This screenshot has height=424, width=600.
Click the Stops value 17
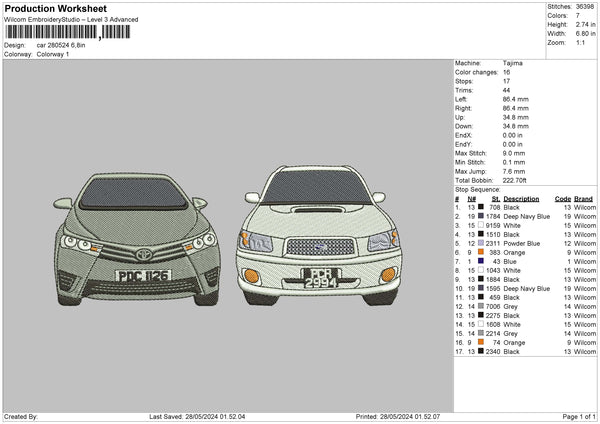tap(506, 81)
